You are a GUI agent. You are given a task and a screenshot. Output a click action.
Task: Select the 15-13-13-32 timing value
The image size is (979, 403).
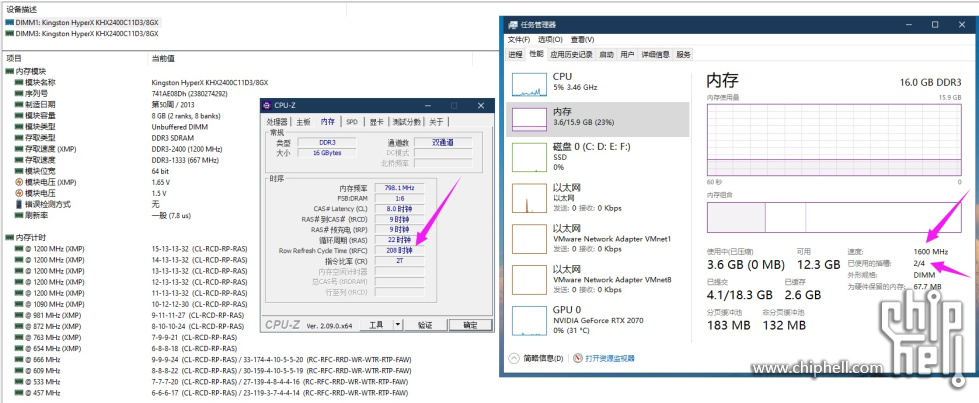[199, 249]
